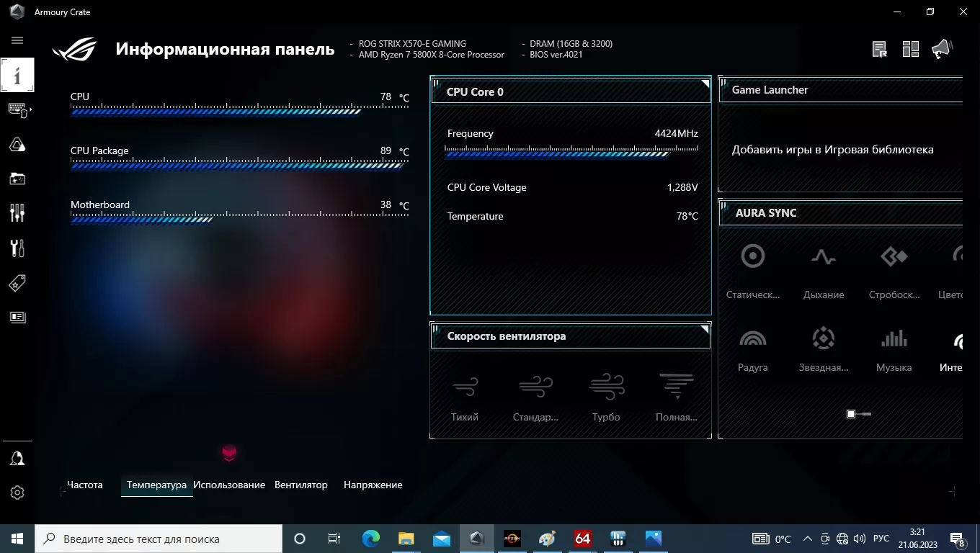Select the Strobing (Стробоск...) lighting effect

[894, 272]
